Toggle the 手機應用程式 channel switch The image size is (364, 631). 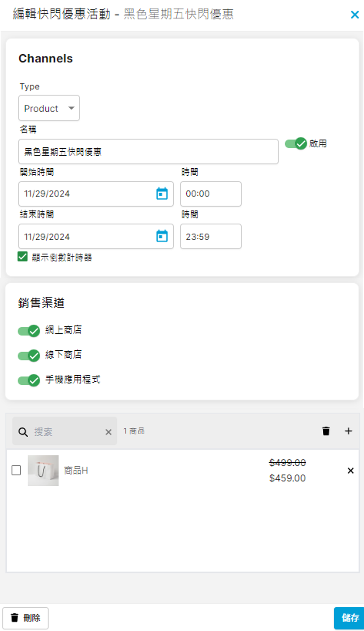coord(29,380)
